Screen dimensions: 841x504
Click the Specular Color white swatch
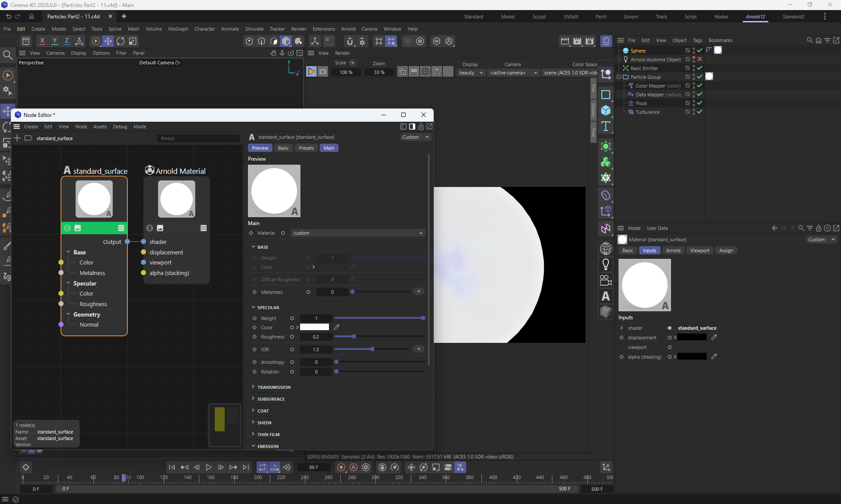(x=314, y=327)
